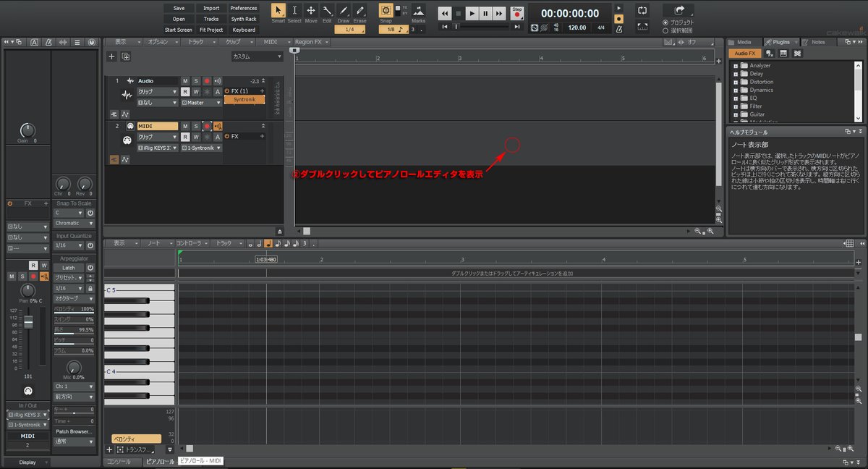The image size is (868, 469).
Task: Select the eighth note duration in piano roll toolbar
Action: point(278,243)
